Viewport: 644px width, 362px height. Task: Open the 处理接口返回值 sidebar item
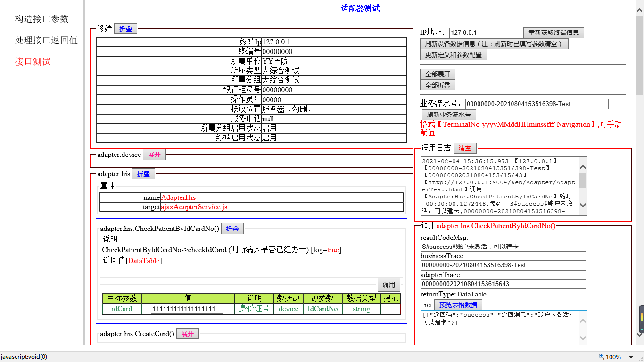pyautogui.click(x=46, y=40)
